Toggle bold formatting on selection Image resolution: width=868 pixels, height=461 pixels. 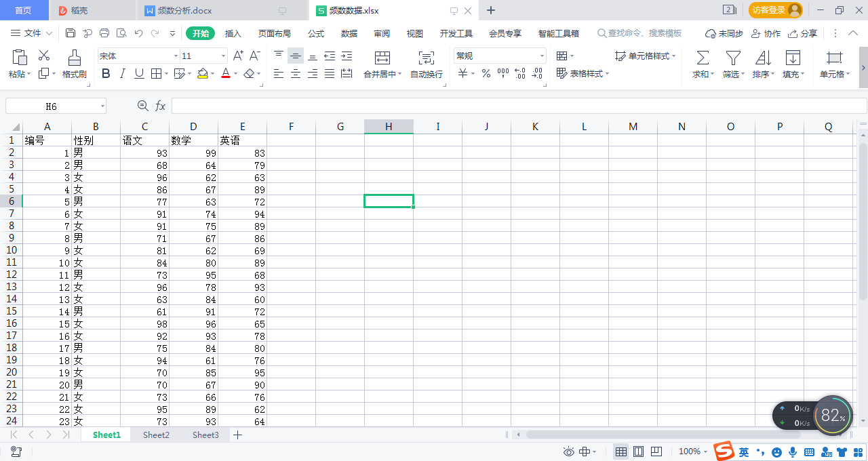pos(105,73)
